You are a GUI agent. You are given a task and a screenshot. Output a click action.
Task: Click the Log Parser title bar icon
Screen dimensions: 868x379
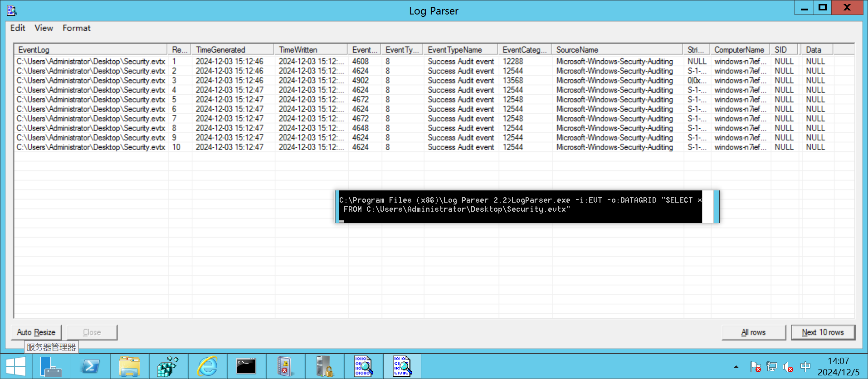12,10
